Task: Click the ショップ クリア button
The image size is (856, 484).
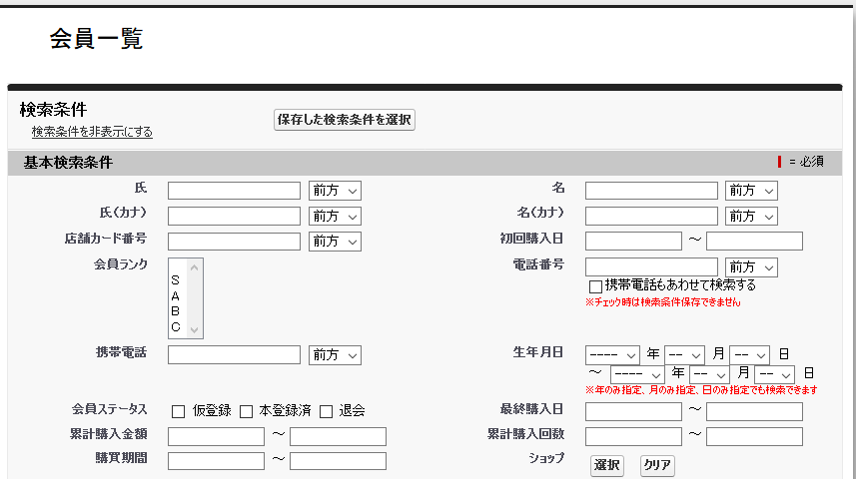Action: click(657, 465)
